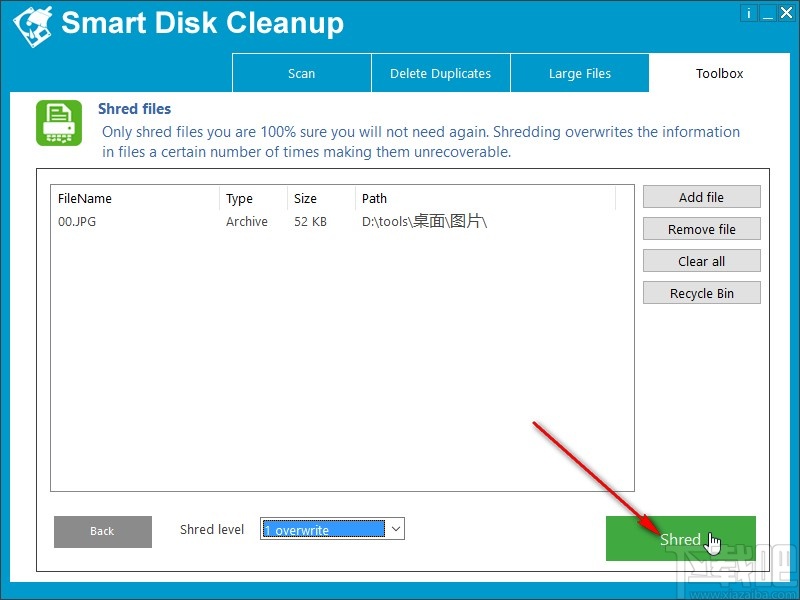The width and height of the screenshot is (800, 600).
Task: Go back with the Back button
Action: (x=103, y=531)
